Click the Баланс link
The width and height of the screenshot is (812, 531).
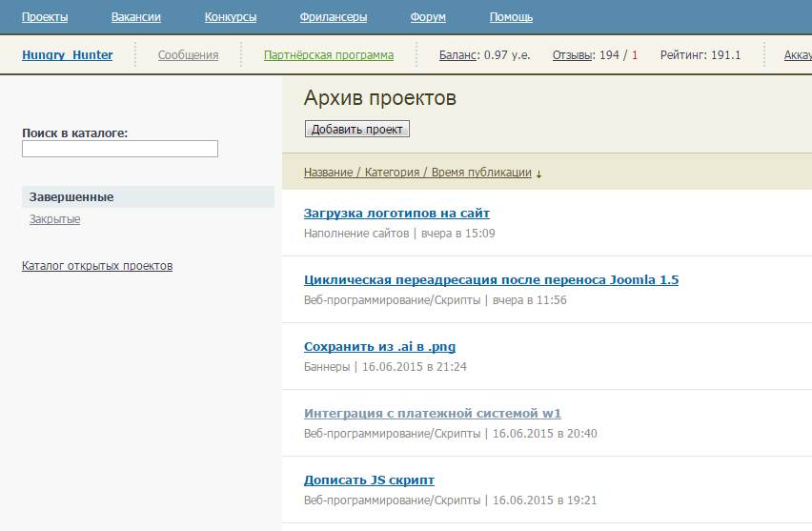[458, 55]
